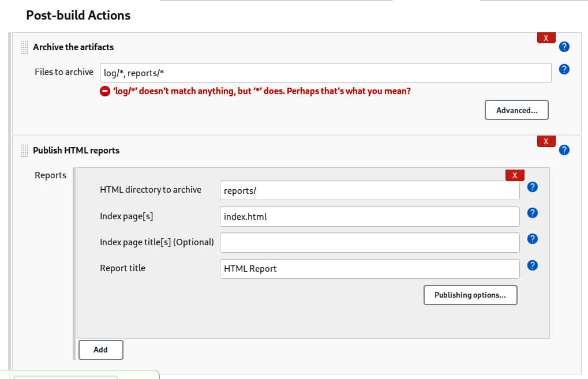Grab drag handle of Archive the artifacts
This screenshot has height=379, width=588.
[x=24, y=47]
